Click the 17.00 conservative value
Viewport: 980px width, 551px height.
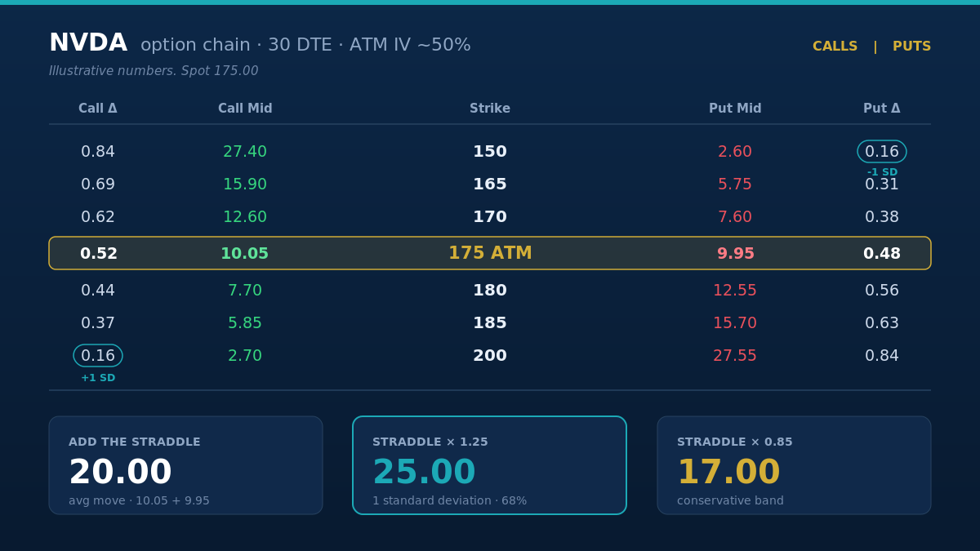728,473
